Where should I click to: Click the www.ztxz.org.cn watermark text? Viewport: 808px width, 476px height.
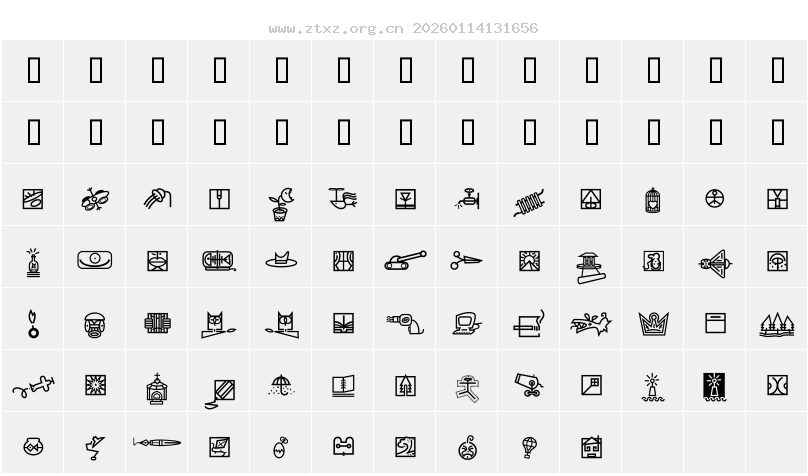[x=336, y=28]
